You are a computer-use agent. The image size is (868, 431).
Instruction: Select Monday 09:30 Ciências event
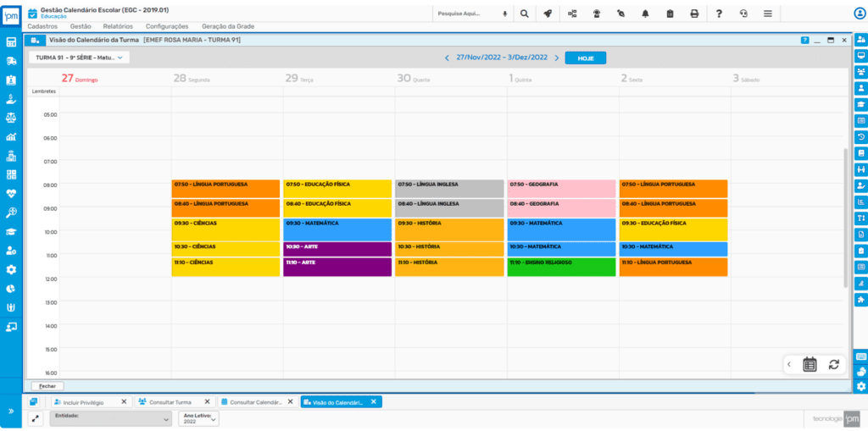click(x=225, y=229)
